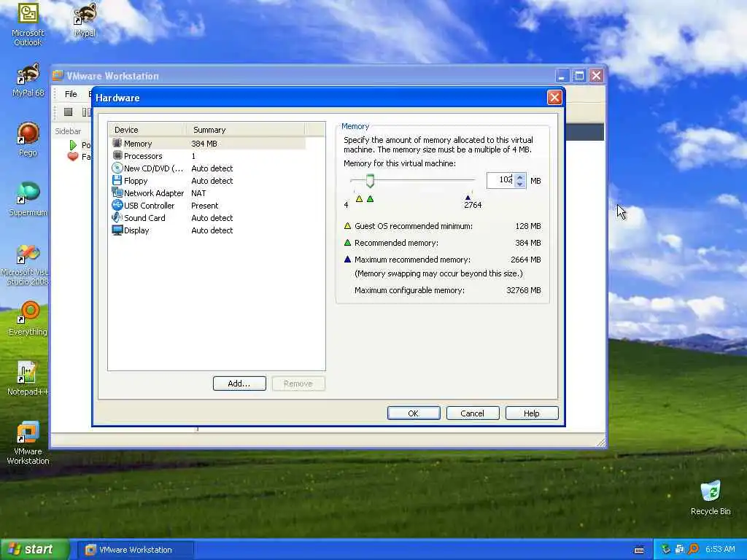Click the OK button

414,413
